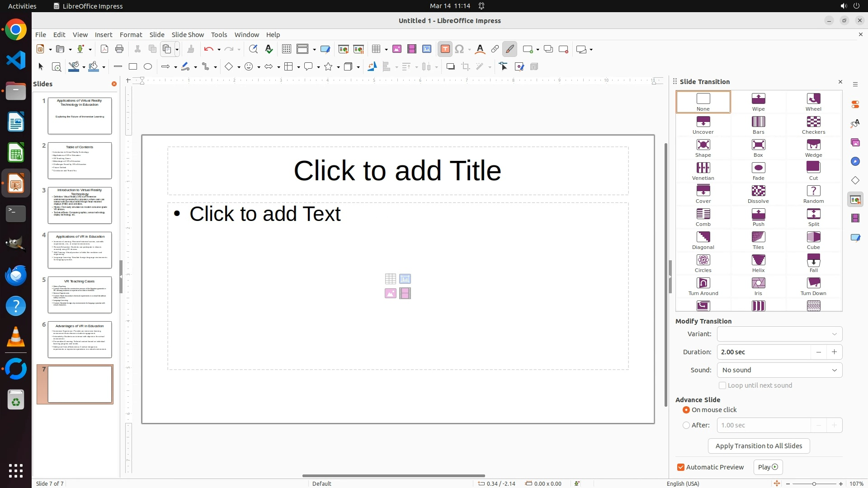Enable Loop until next sound

[722, 385]
